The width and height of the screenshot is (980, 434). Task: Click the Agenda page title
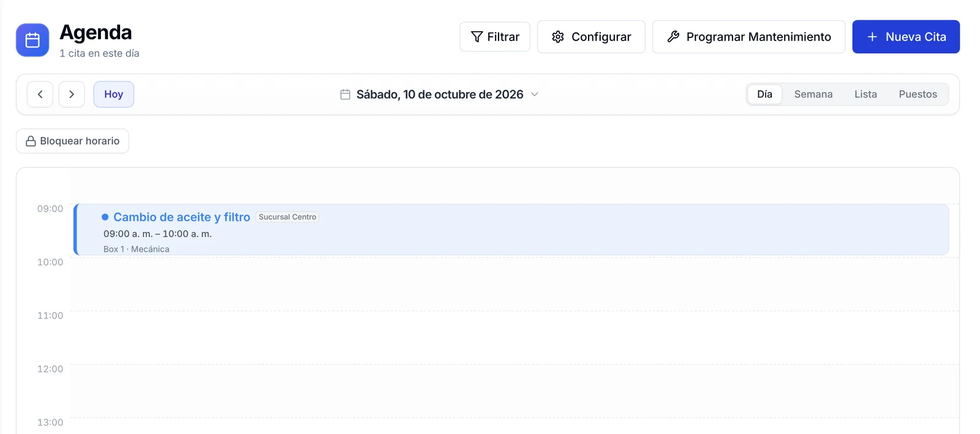tap(96, 32)
